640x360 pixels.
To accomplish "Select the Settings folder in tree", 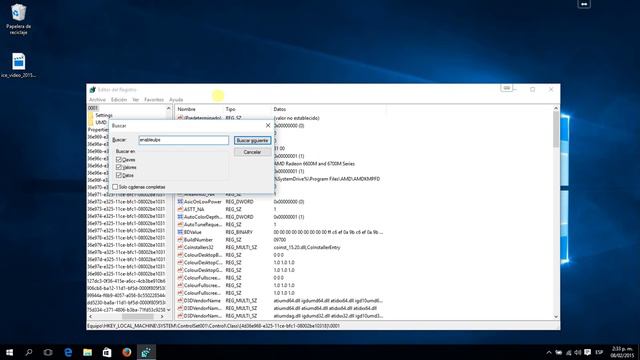I will click(x=104, y=116).
